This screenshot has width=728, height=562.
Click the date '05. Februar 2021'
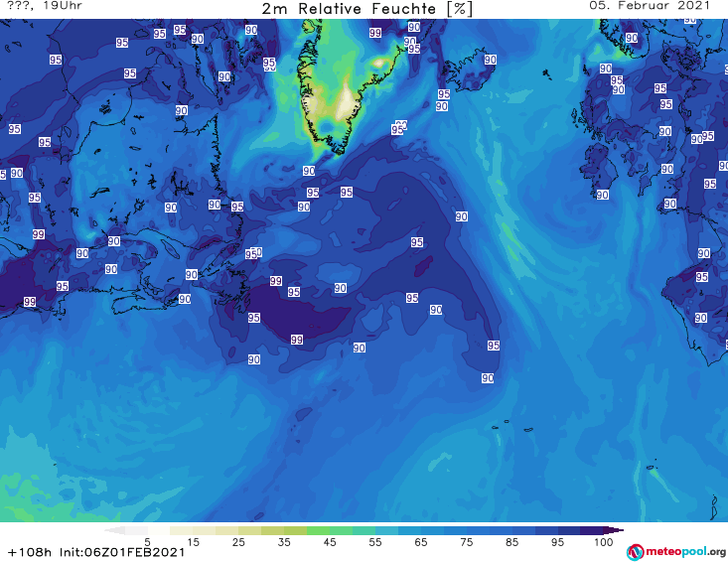(x=650, y=6)
